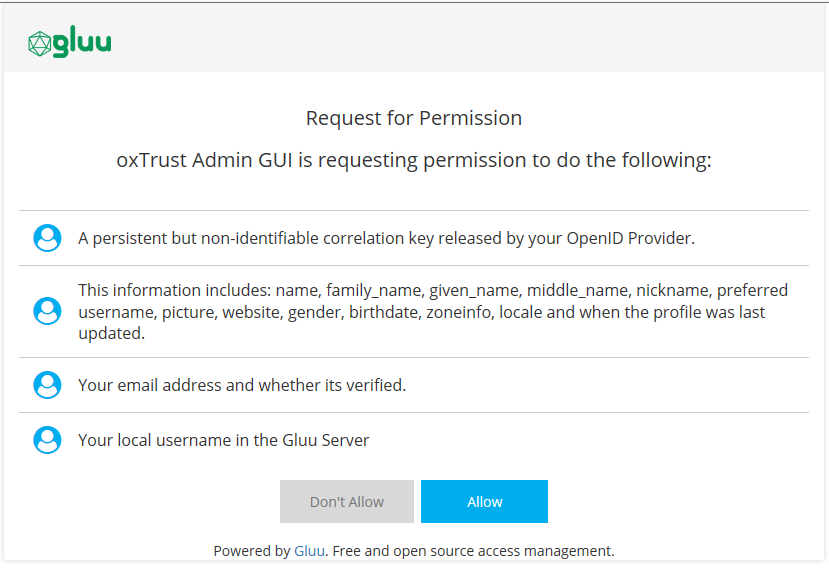Click the user icon beside email address

coord(47,385)
